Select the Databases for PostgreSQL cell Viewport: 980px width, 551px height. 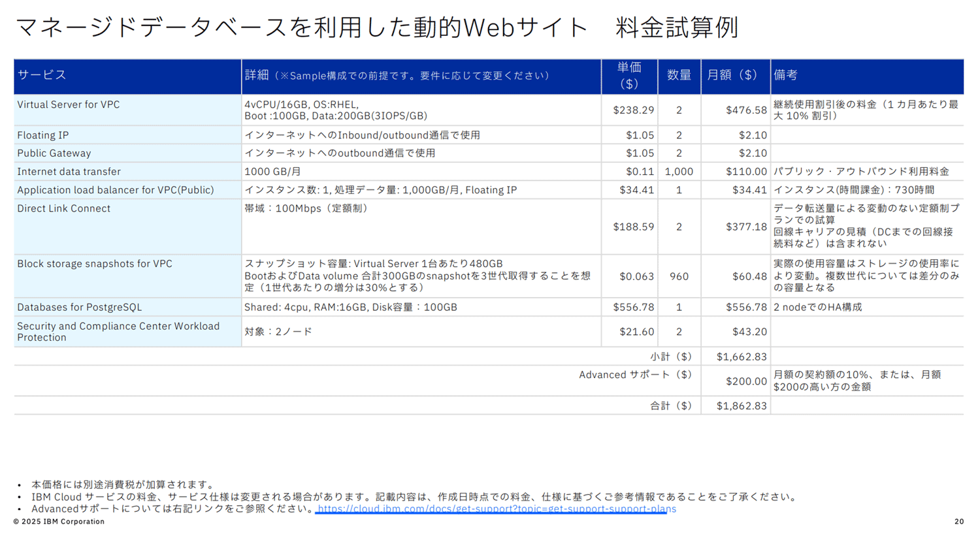point(80,307)
